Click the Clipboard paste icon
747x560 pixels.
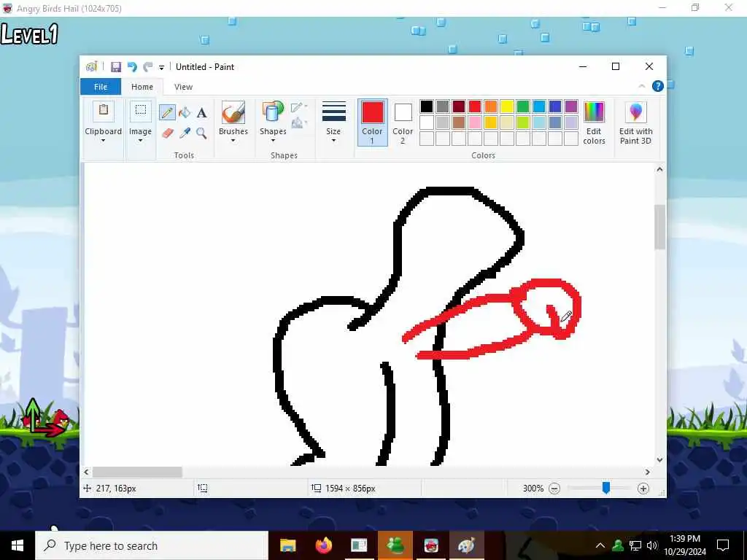pos(103,112)
